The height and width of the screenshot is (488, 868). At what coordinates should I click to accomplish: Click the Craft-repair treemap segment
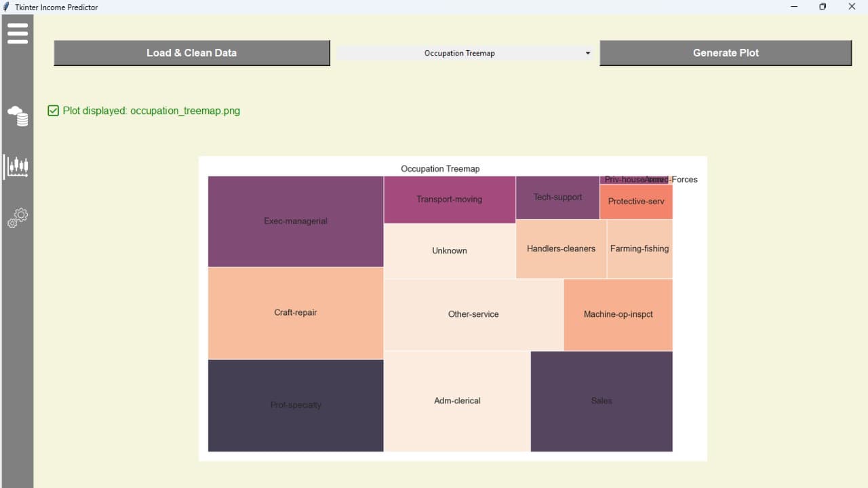pos(295,313)
